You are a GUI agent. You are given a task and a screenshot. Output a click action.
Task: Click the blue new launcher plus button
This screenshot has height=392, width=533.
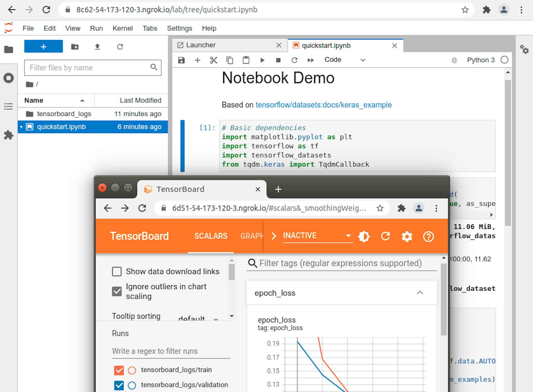(x=43, y=46)
